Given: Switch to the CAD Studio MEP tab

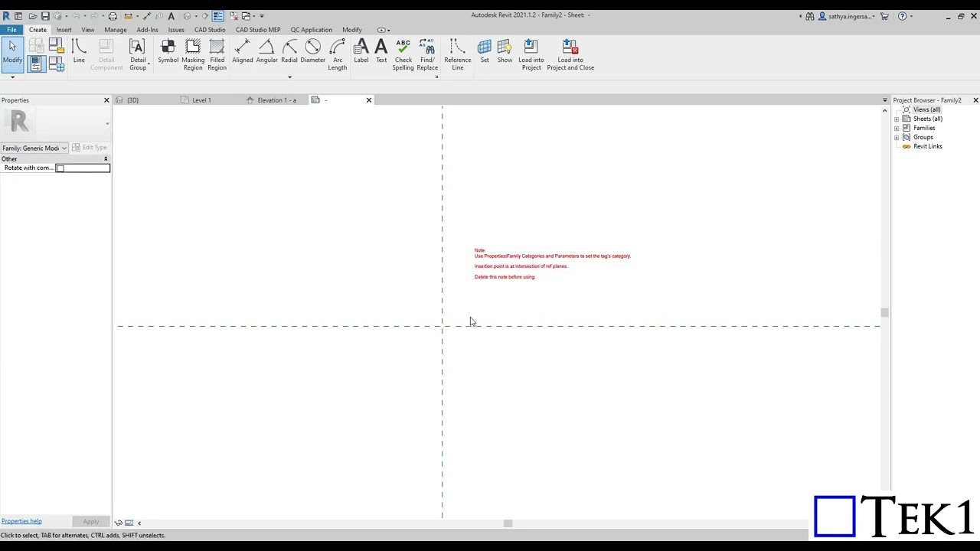Looking at the screenshot, I should tap(258, 30).
